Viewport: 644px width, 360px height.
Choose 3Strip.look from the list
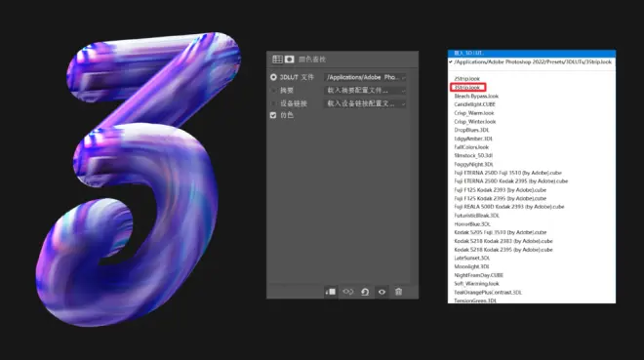(x=467, y=88)
